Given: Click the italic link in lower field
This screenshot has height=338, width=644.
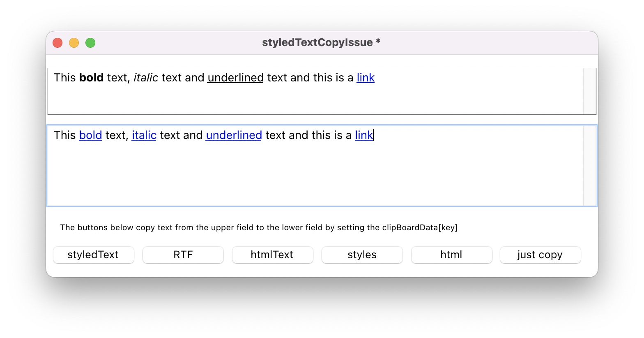Looking at the screenshot, I should point(144,135).
